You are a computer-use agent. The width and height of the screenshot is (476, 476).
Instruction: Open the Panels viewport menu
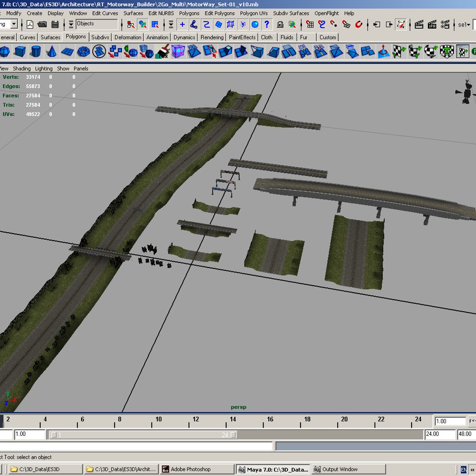pyautogui.click(x=81, y=69)
